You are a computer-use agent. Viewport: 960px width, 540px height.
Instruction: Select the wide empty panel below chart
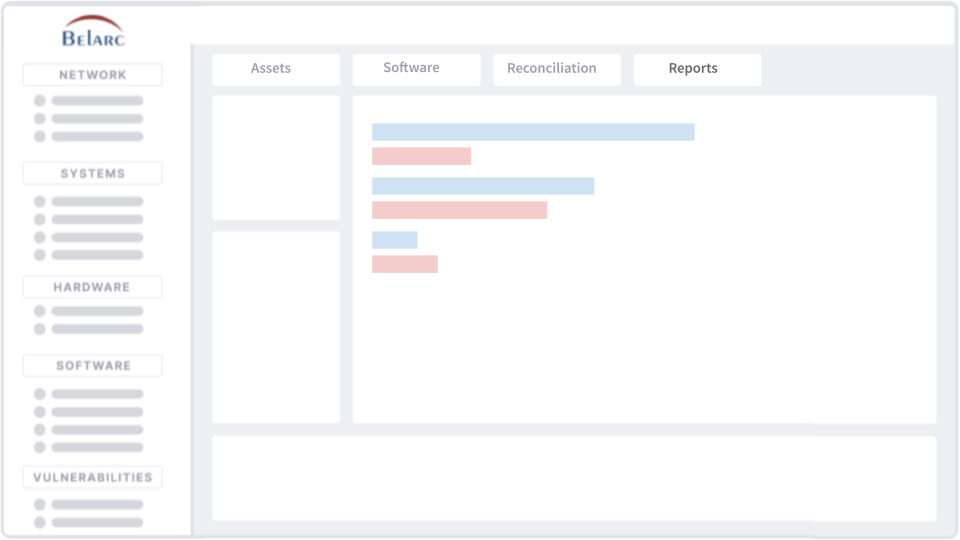[x=574, y=478]
